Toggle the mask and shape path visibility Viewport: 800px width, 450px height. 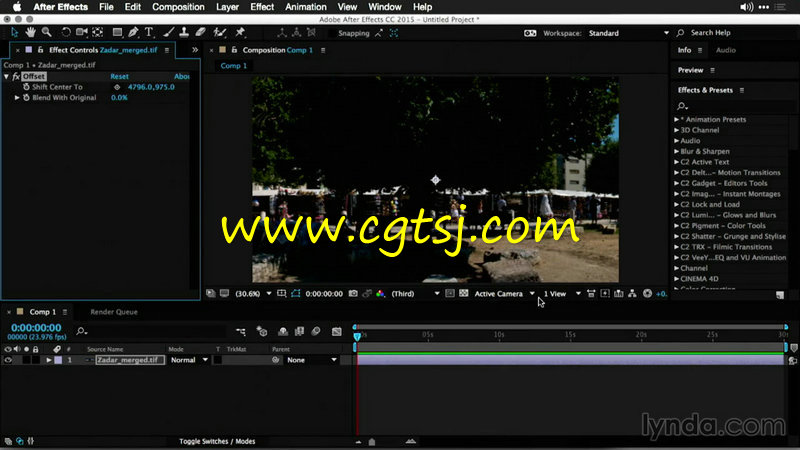(x=296, y=293)
